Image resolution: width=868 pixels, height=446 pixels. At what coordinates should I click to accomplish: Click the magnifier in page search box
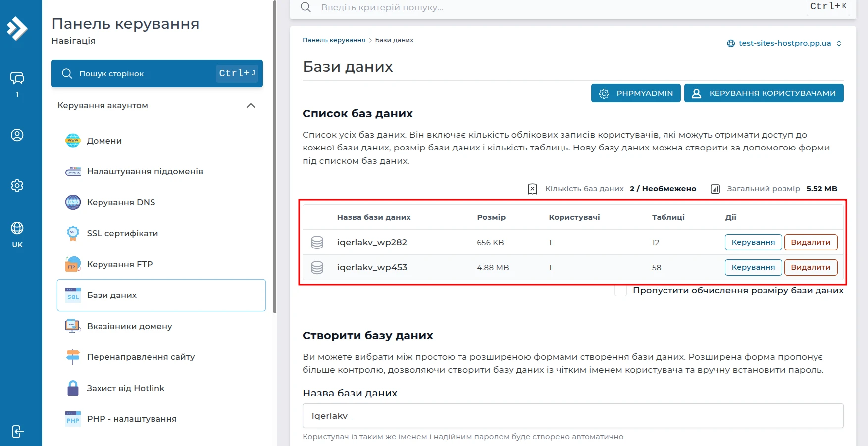(x=67, y=73)
